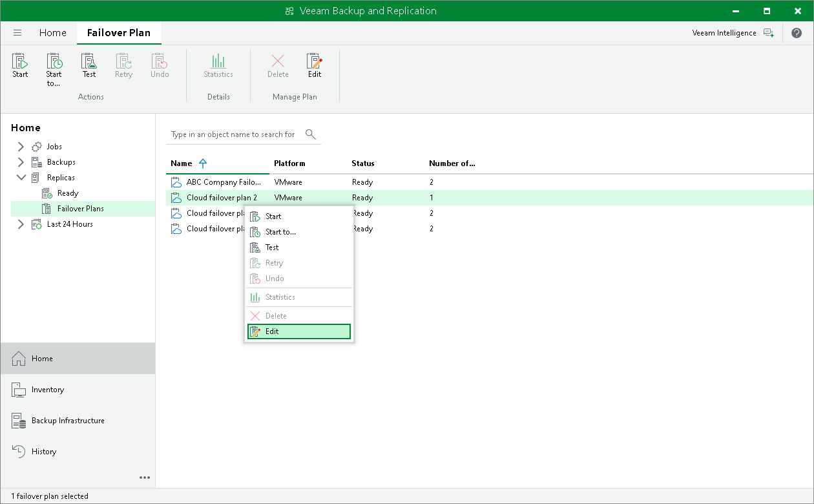Open Veeam Intelligence assistant
Image resolution: width=814 pixels, height=504 pixels.
tap(733, 33)
